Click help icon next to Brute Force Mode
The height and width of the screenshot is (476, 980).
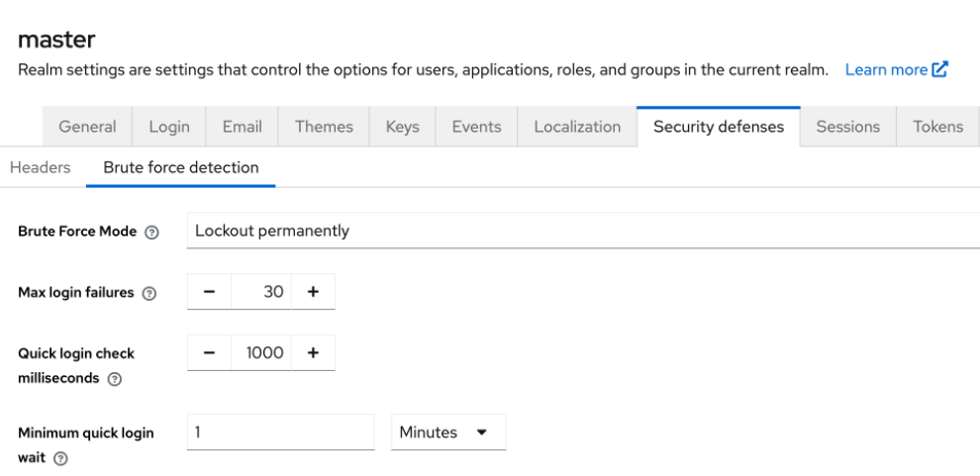point(151,232)
